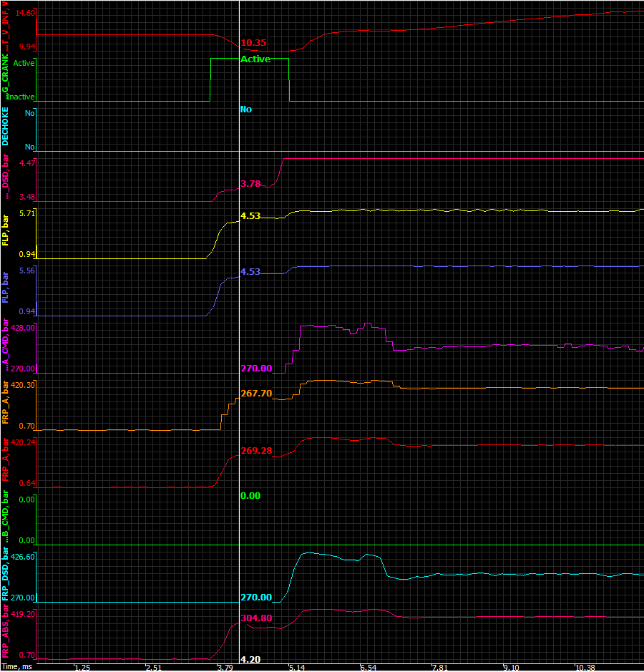Image resolution: width=644 pixels, height=672 pixels.
Task: Select the blue FLP bar channel label
Action: click(6, 291)
